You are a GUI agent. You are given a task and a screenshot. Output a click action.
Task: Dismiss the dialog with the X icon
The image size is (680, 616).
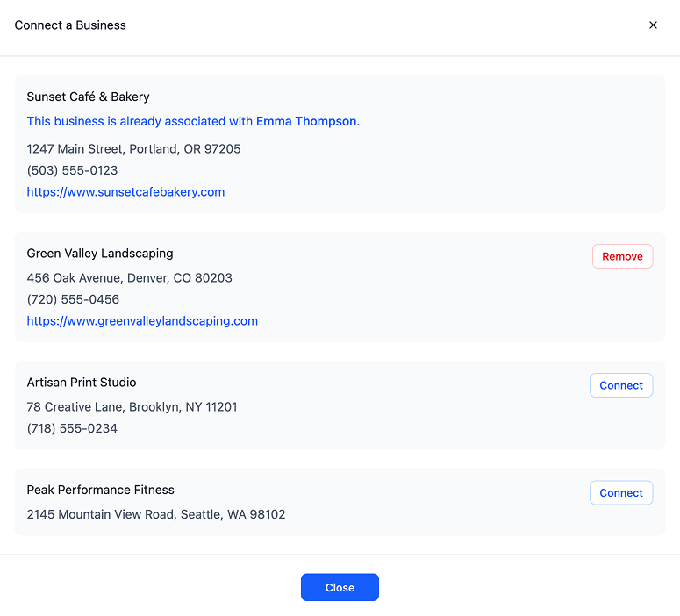653,25
